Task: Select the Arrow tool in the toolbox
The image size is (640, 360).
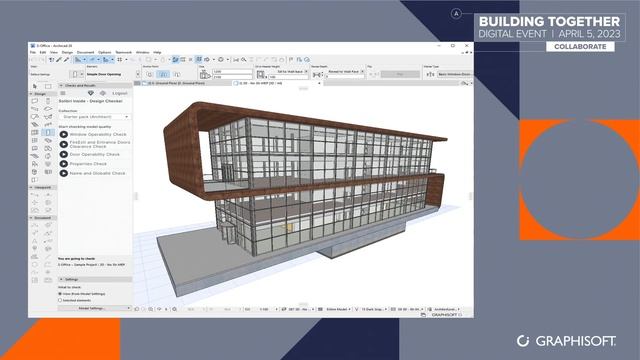Action: 35,86
